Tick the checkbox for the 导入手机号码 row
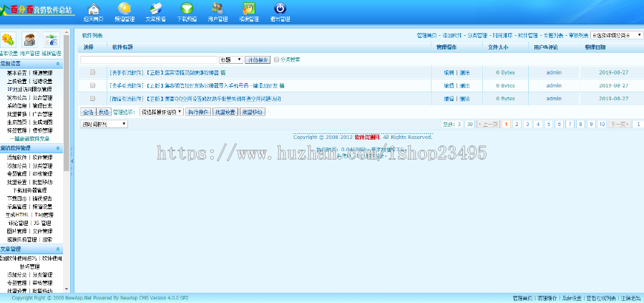The image size is (644, 303). coord(92,85)
